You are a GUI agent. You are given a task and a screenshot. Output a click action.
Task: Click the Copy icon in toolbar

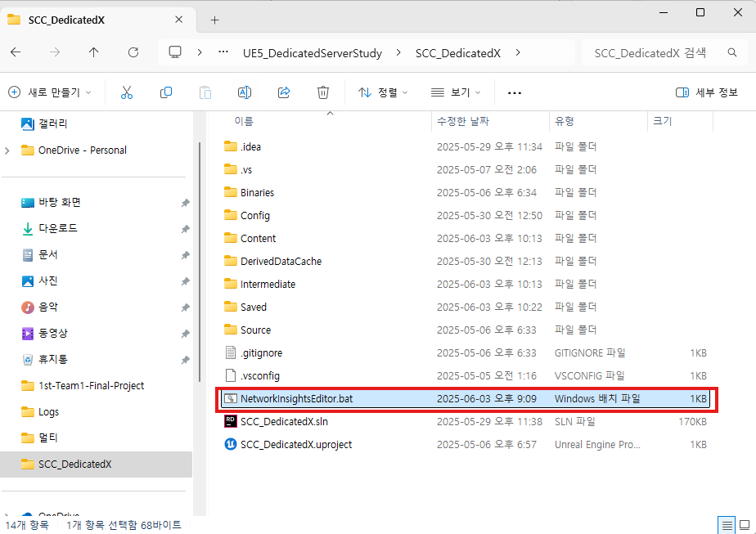click(166, 92)
